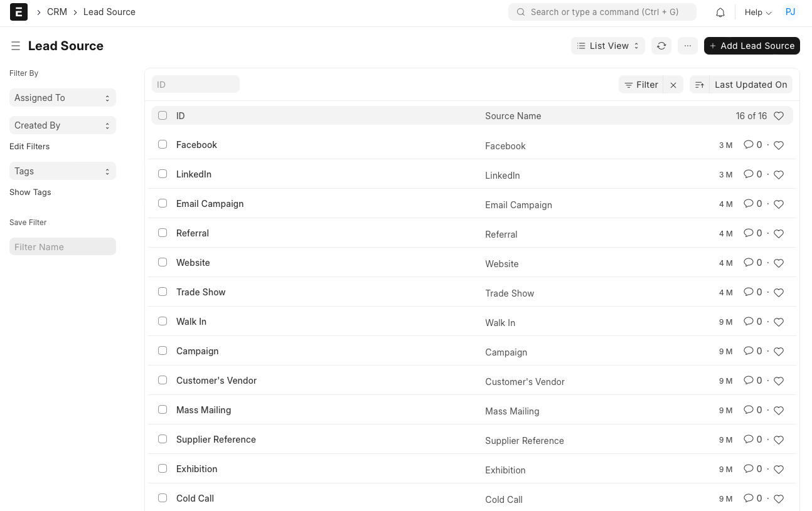Check the LinkedIn row checkbox

click(163, 174)
